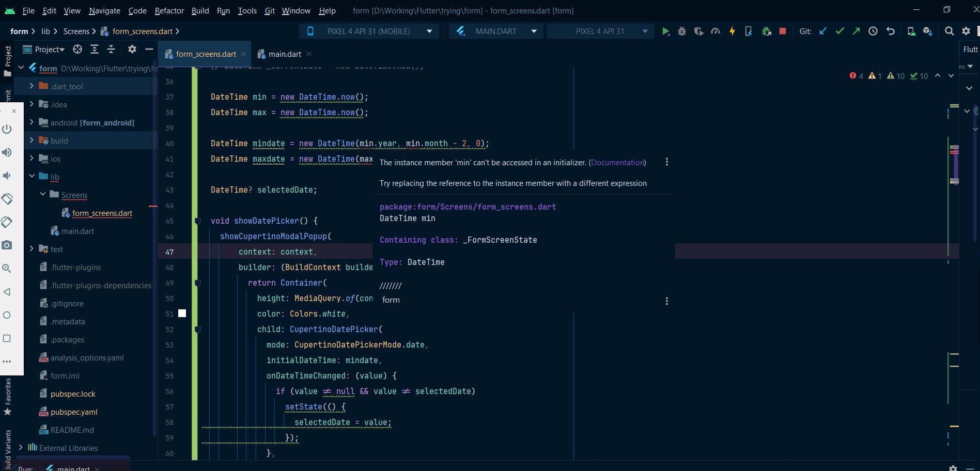Run with coverage icon
The height and width of the screenshot is (471, 980).
[698, 32]
